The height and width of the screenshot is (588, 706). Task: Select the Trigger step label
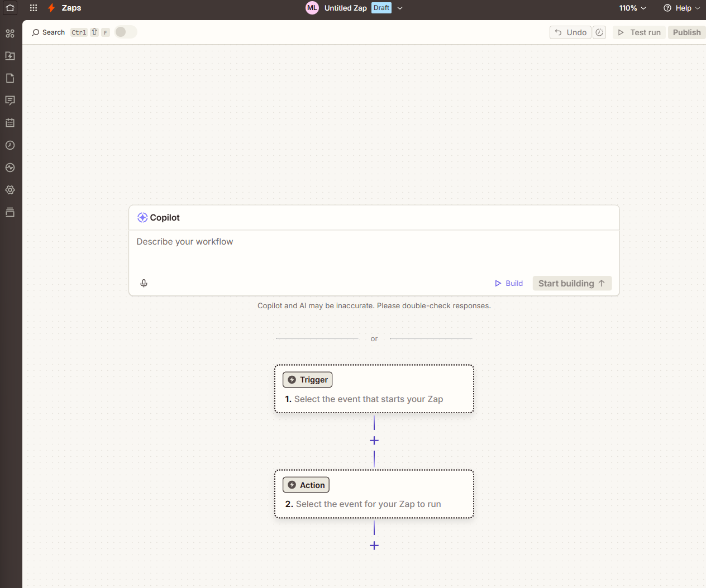pos(307,380)
